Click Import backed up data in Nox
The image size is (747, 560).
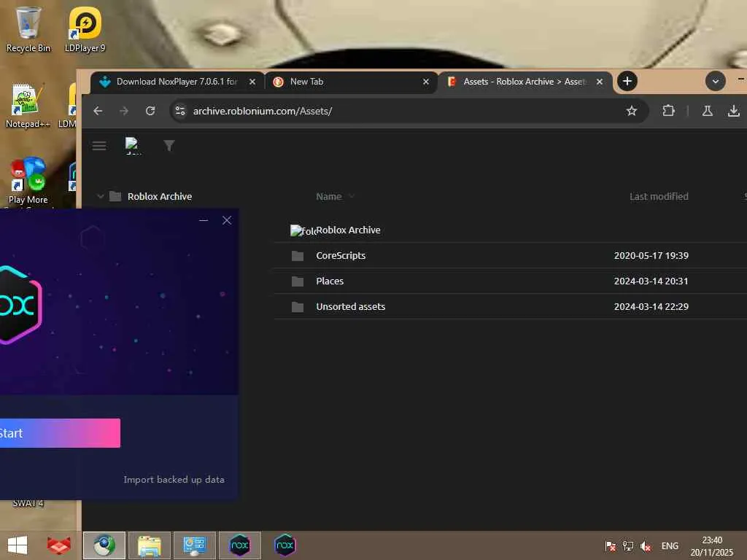[x=174, y=480]
